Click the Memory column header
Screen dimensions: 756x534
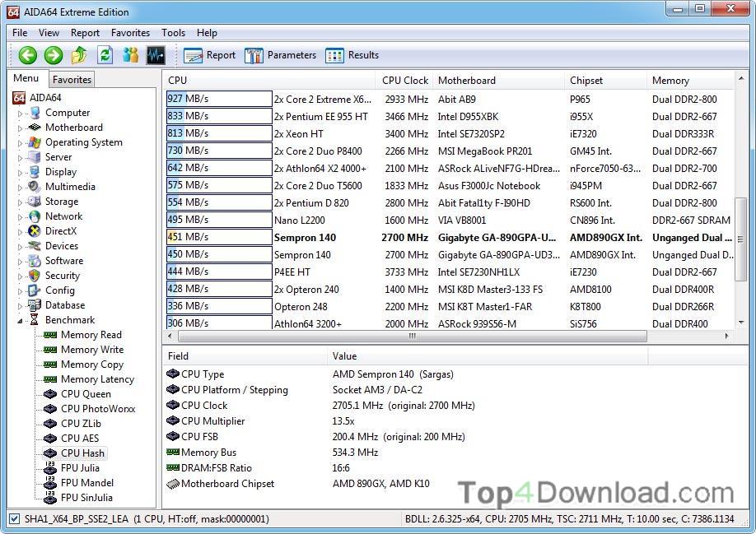[x=691, y=81]
